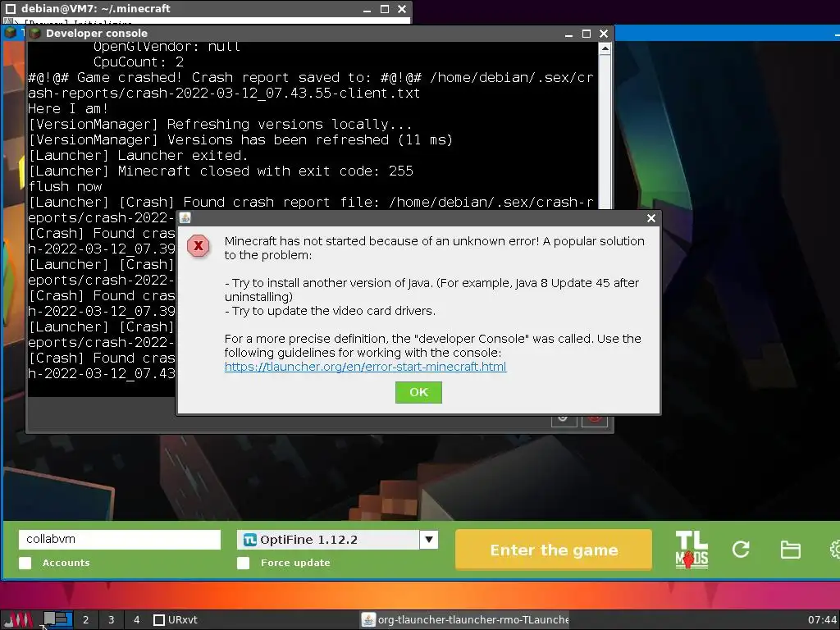Click 'Versions has been refreshed (11 ms)' line
Viewport: 840px width, 630px height.
[x=310, y=139]
